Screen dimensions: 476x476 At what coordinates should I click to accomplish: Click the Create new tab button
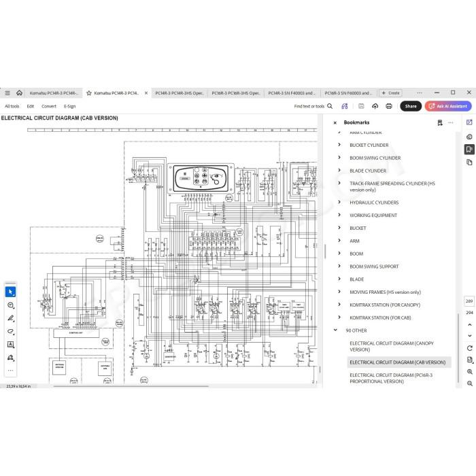point(391,93)
